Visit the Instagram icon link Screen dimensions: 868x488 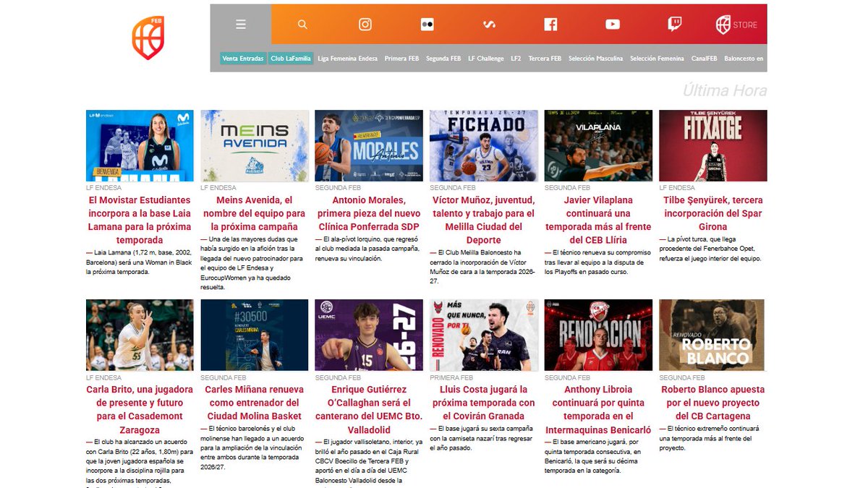coord(365,25)
